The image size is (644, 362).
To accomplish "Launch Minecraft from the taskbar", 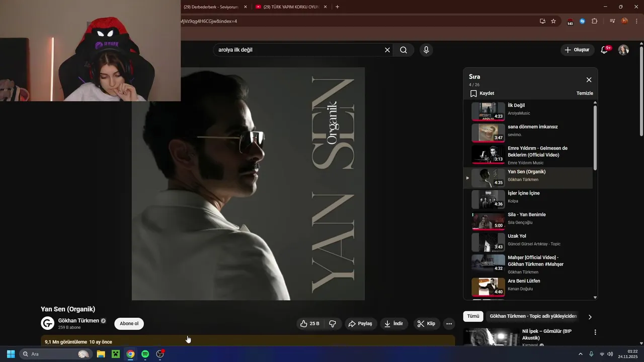I will (116, 354).
